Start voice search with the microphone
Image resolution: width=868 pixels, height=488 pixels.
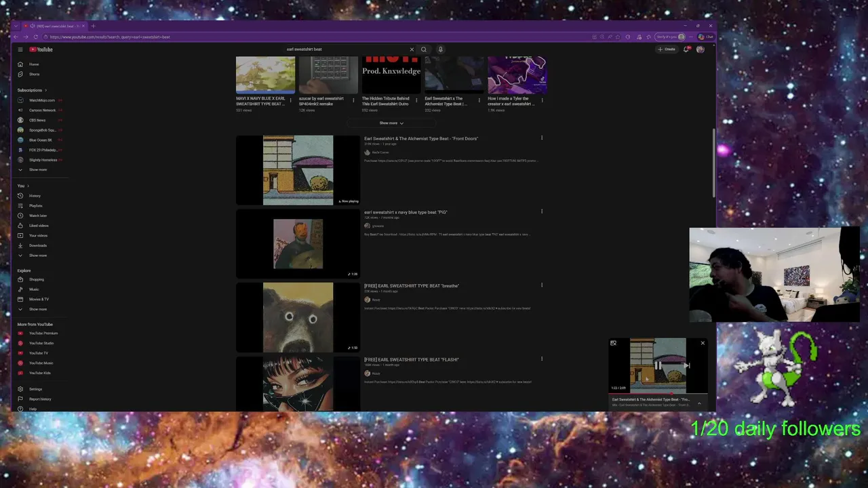pos(440,49)
